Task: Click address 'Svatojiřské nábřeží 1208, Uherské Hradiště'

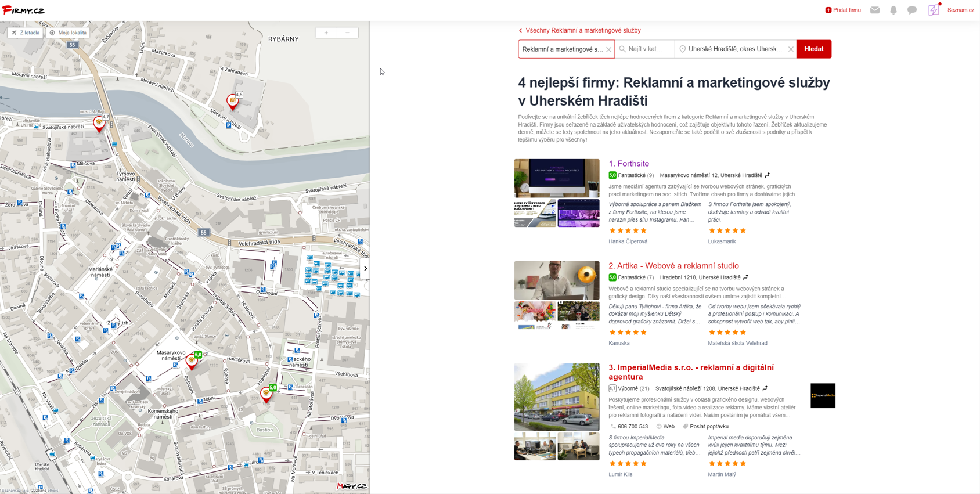Action: click(707, 388)
